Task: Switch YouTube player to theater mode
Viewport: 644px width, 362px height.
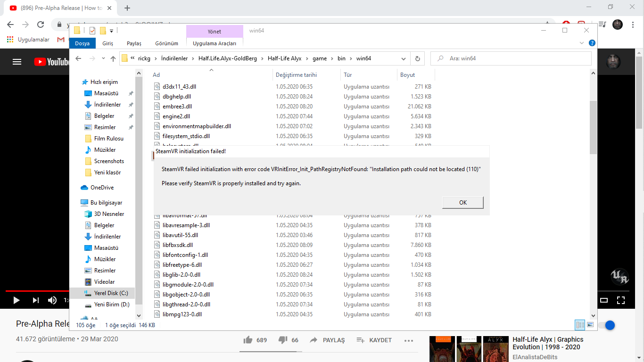Action: pyautogui.click(x=604, y=300)
